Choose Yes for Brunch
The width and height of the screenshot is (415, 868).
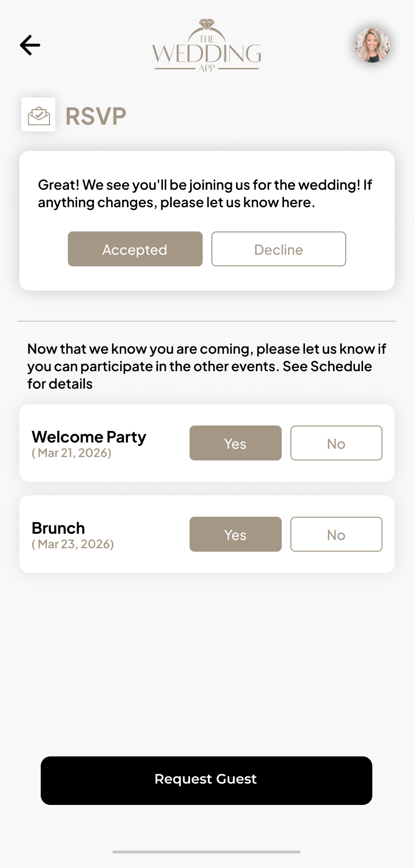(236, 535)
